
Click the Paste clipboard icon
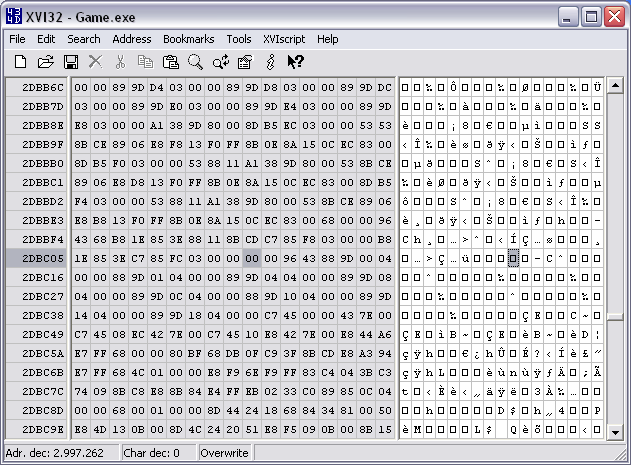point(170,62)
